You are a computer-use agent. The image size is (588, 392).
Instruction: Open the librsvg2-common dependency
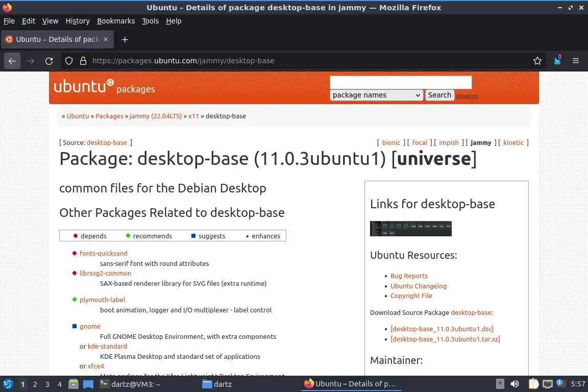pyautogui.click(x=105, y=273)
